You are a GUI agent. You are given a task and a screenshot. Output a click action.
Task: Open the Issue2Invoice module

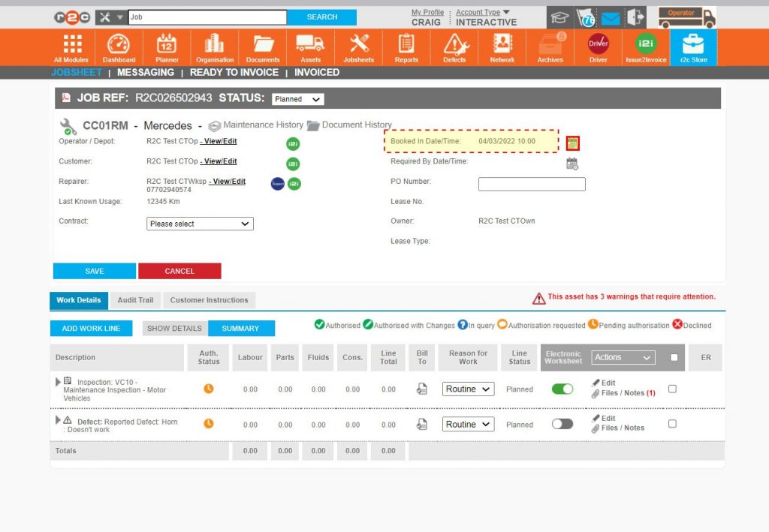(x=646, y=48)
